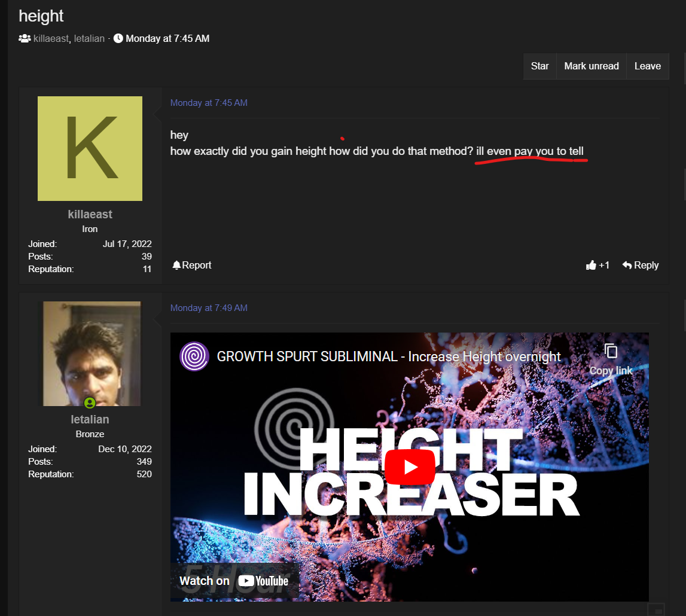Open killaeast participant link in header

[x=51, y=38]
